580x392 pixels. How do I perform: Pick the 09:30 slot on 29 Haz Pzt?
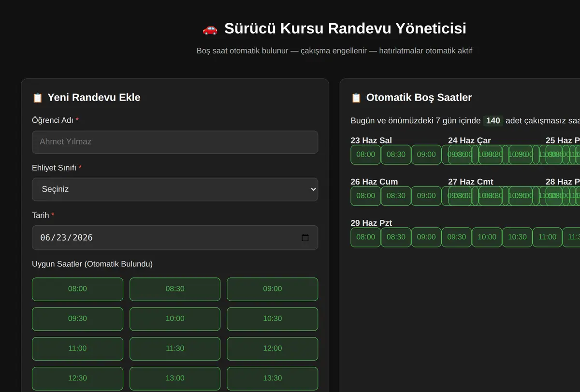[457, 237]
